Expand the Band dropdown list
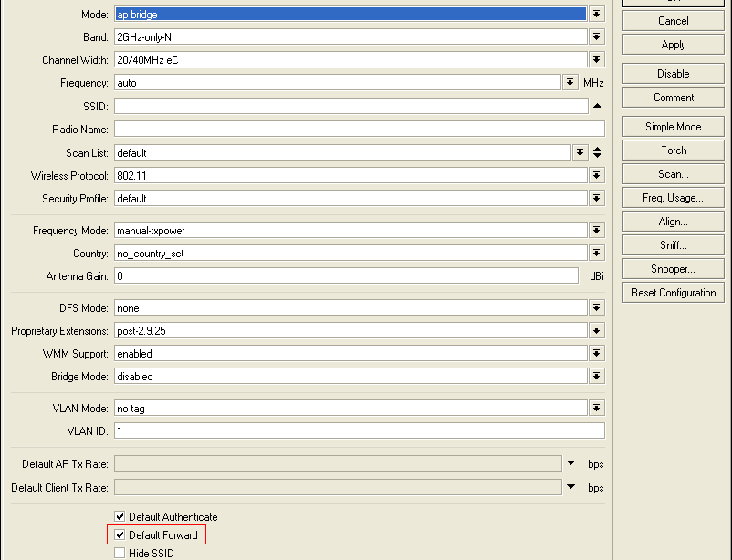The image size is (732, 560). coord(596,36)
